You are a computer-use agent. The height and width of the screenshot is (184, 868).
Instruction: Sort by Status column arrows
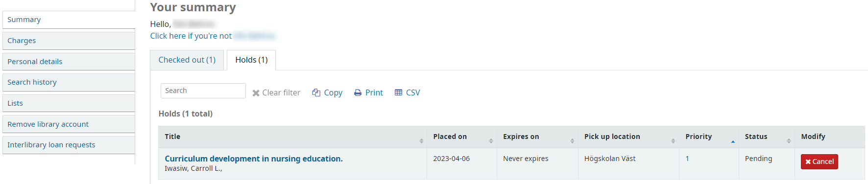(789, 141)
